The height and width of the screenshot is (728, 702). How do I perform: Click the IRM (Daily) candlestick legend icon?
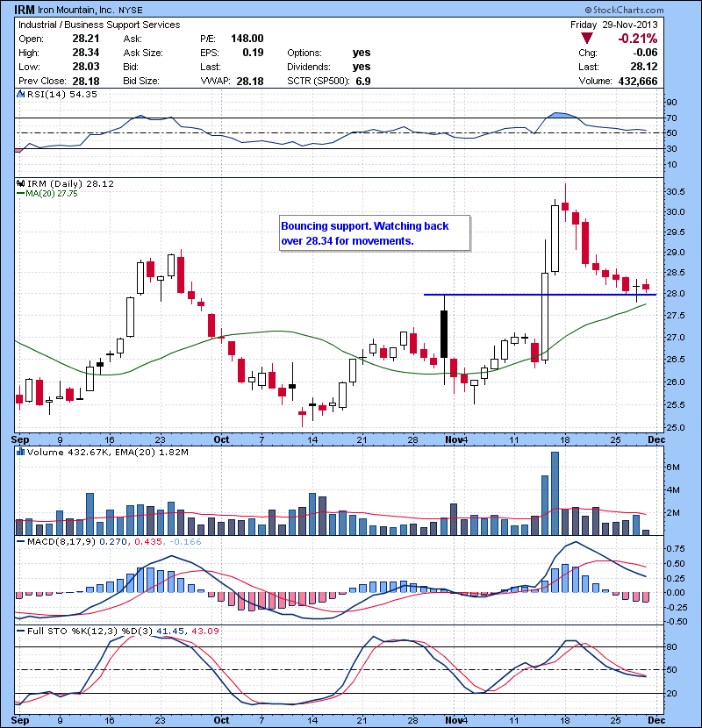[20, 183]
